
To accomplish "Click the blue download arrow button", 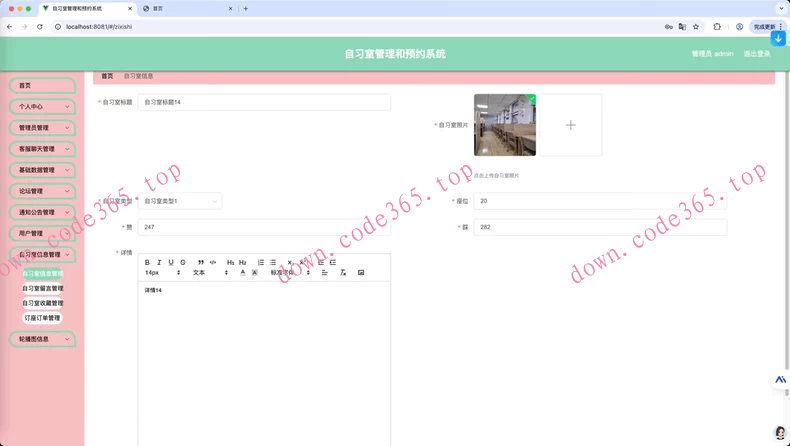I will 778,38.
